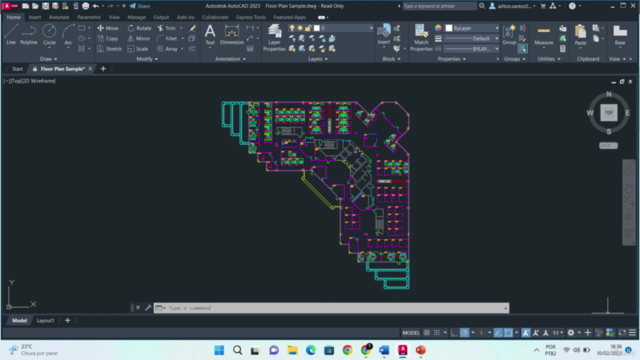Click the Trim tool

(167, 28)
